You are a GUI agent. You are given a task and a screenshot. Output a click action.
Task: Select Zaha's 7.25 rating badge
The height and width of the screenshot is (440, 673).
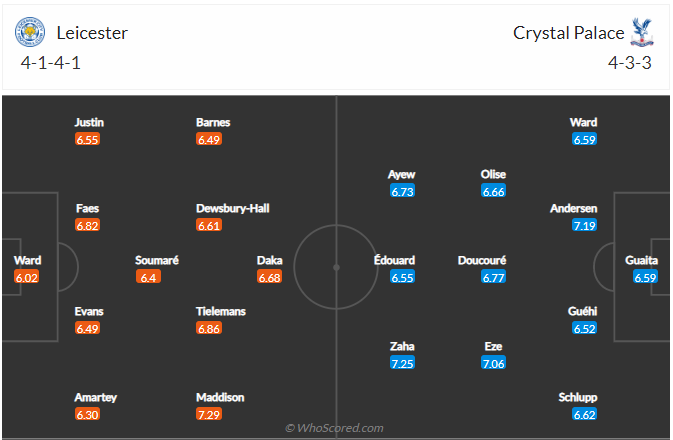[x=402, y=363]
